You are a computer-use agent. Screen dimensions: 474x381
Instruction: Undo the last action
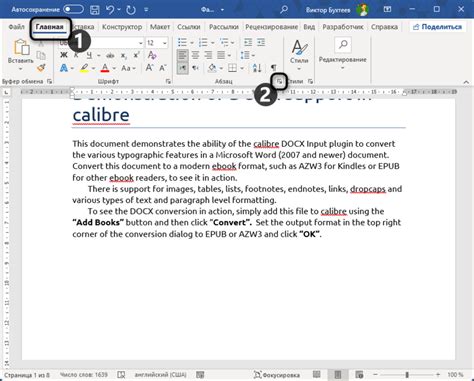110,10
